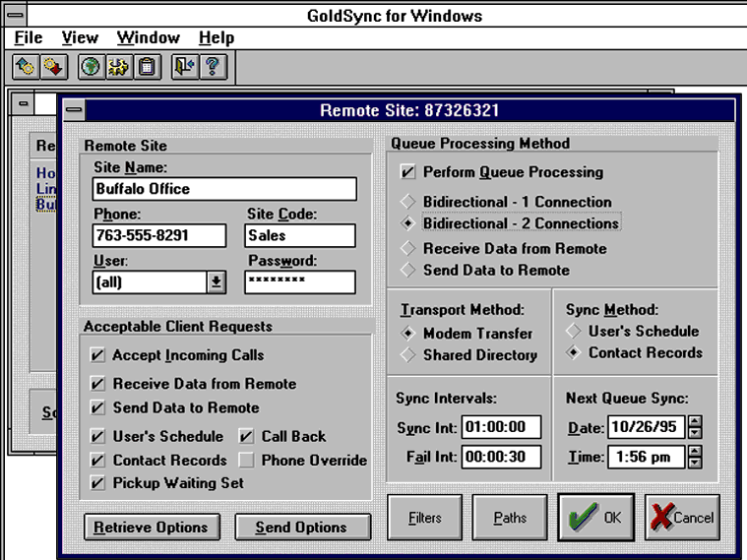
Task: Click the gear with red down-arrow toolbar icon
Action: tap(54, 66)
